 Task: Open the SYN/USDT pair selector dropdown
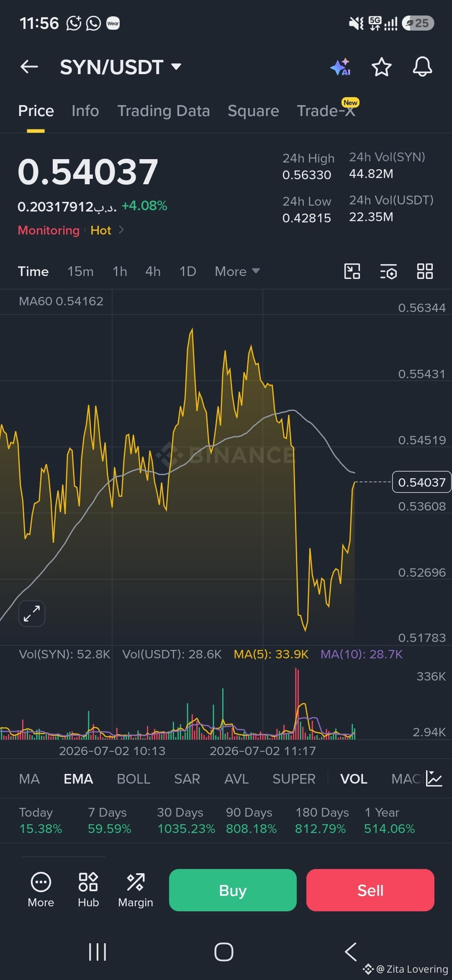pos(121,67)
